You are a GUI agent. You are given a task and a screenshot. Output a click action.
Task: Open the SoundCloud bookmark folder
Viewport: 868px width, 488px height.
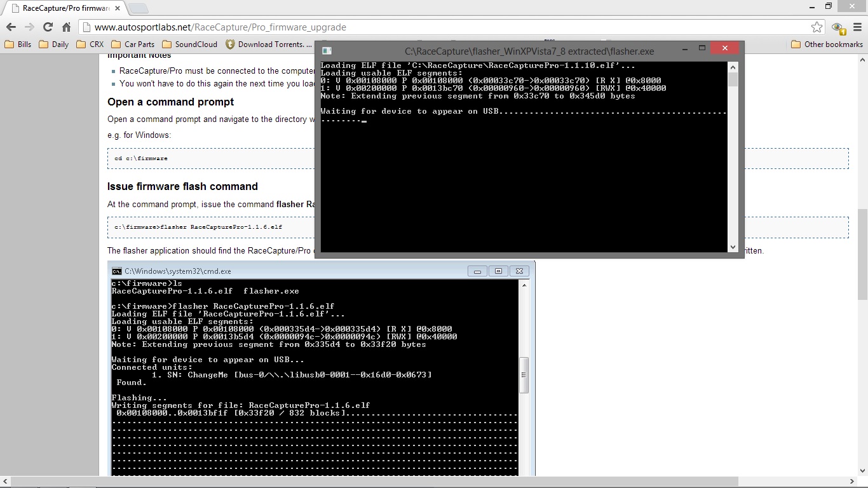pyautogui.click(x=190, y=44)
